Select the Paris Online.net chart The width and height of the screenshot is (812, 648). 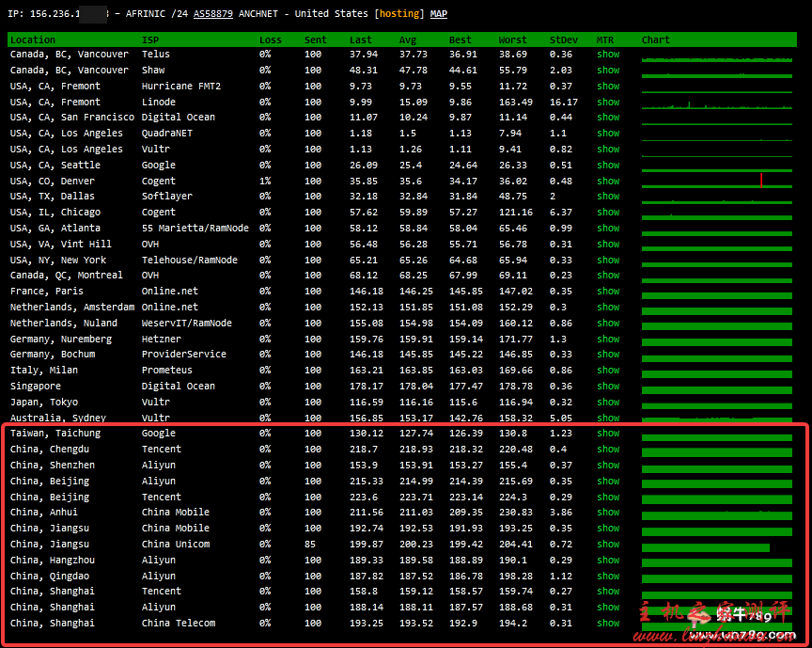(x=717, y=293)
